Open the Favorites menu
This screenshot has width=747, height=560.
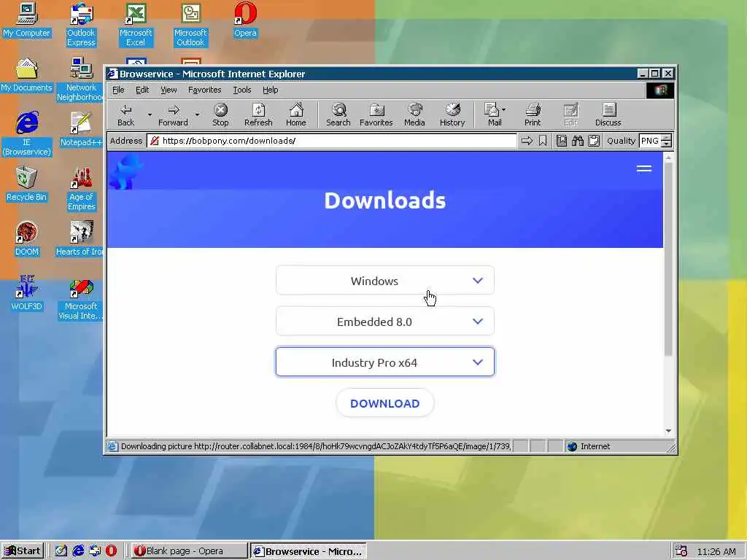click(x=204, y=90)
